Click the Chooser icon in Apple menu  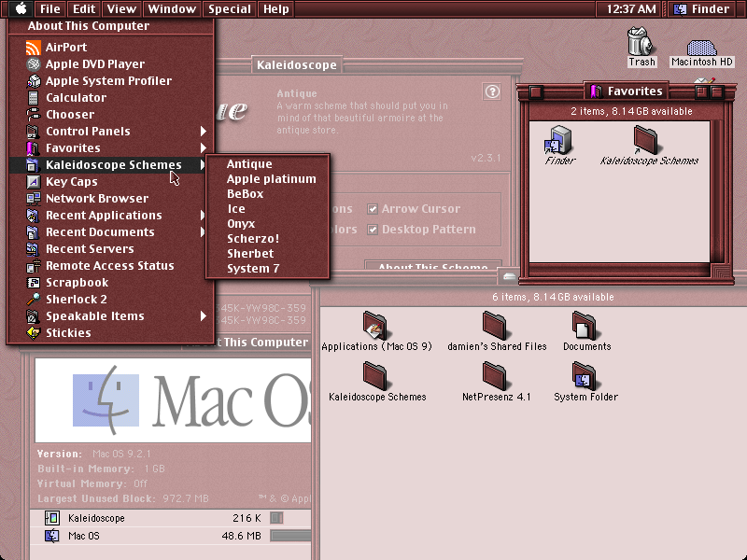tap(33, 114)
